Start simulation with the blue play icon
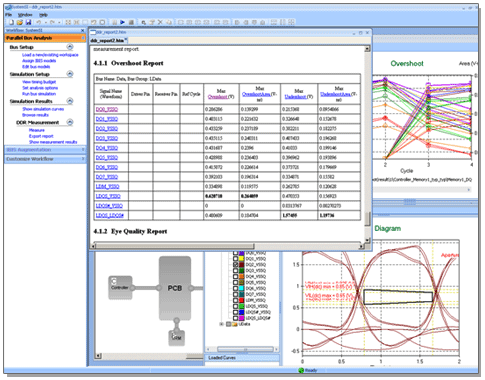 click(x=123, y=22)
